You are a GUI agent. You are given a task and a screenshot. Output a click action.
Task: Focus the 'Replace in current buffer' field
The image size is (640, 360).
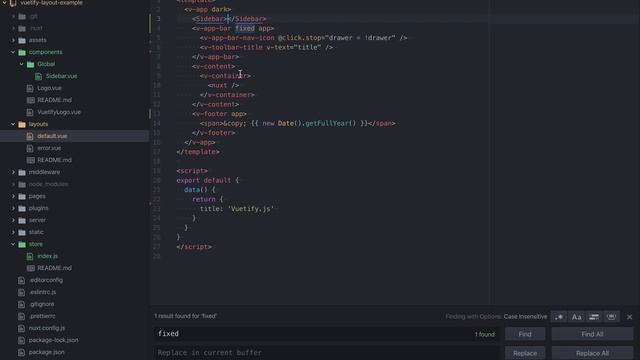(327, 353)
